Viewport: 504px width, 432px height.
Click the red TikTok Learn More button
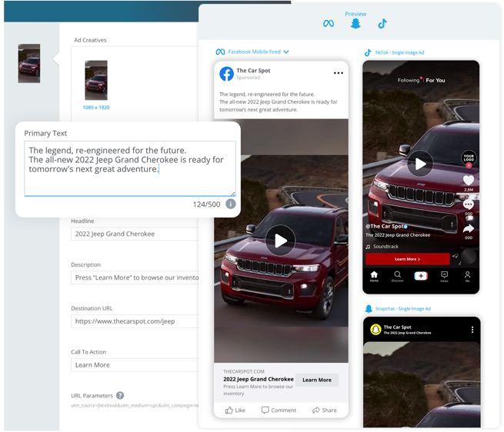408,259
